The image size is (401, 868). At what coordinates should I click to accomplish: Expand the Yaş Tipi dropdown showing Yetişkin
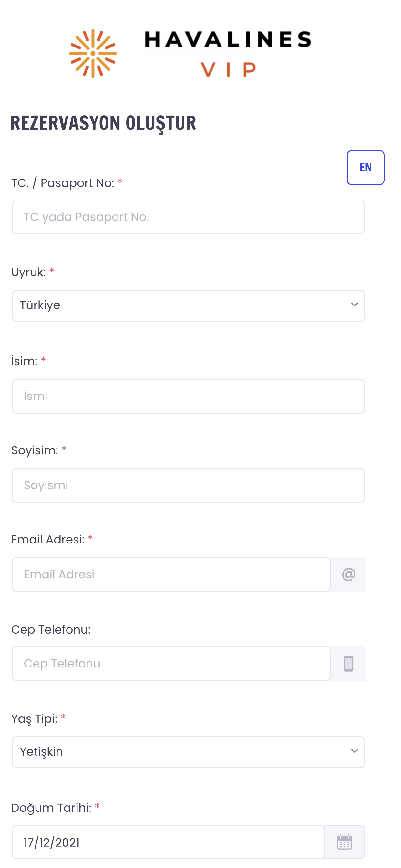click(188, 752)
